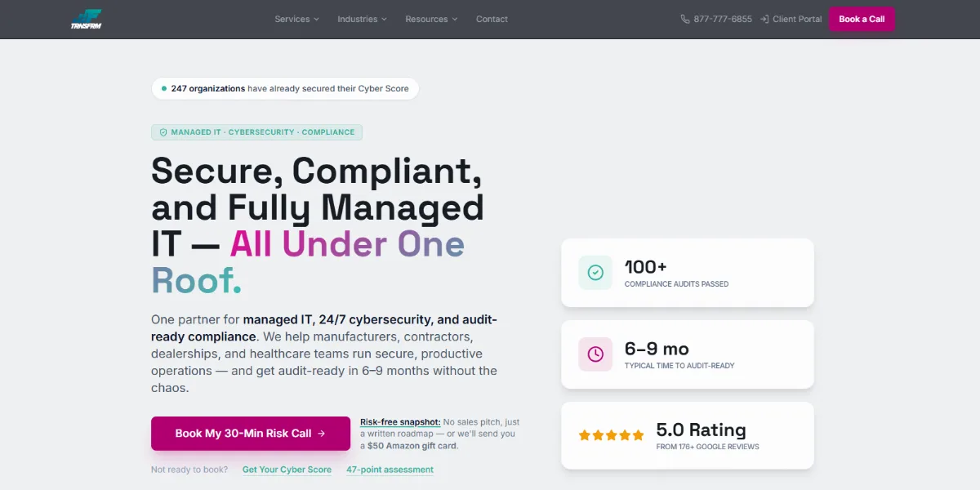Open the Resources dropdown menu
The image size is (980, 490).
pos(431,19)
